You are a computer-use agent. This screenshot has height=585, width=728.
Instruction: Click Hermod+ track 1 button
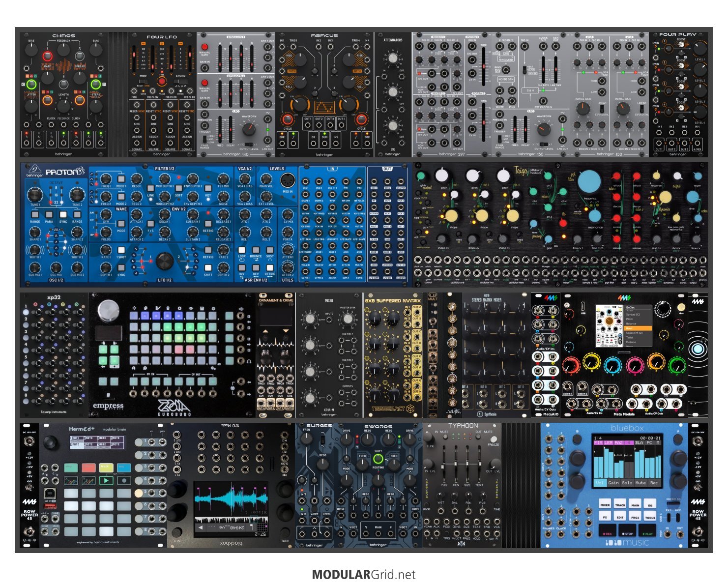(x=139, y=442)
